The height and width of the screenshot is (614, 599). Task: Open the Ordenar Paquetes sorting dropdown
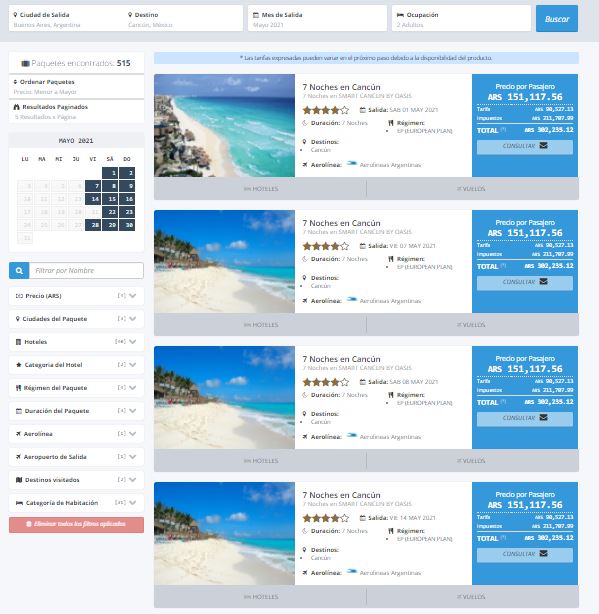tap(76, 87)
